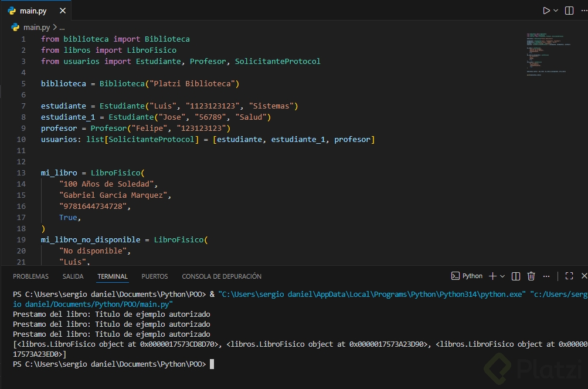Create a new terminal with plus icon
588x389 pixels.
point(492,276)
